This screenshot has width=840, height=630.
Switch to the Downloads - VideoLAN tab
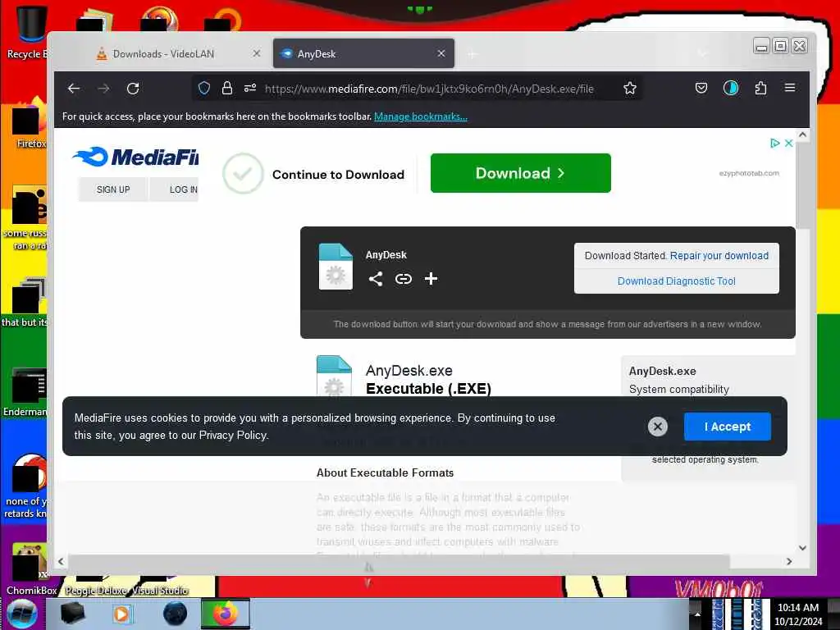163,53
